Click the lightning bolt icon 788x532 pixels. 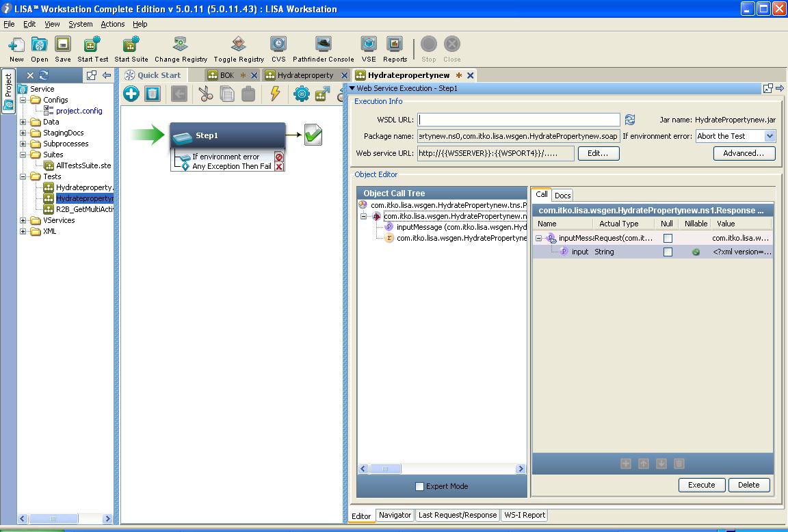point(275,94)
